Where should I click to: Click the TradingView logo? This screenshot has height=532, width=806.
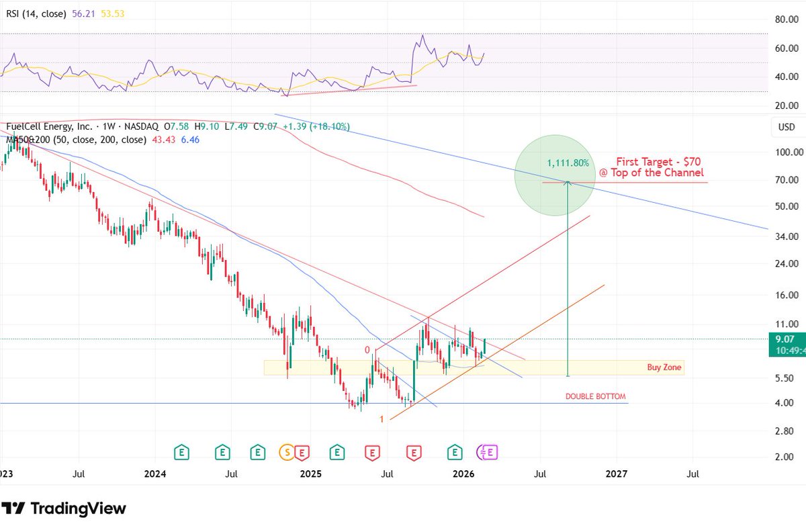[64, 508]
